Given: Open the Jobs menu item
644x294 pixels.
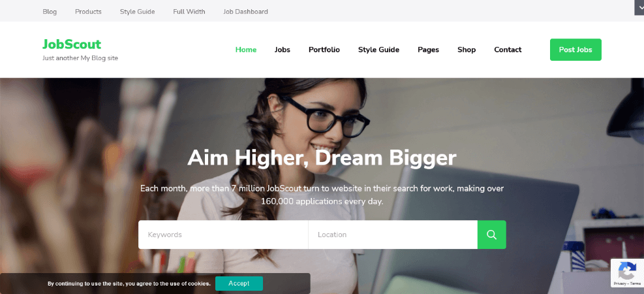Looking at the screenshot, I should pyautogui.click(x=283, y=50).
